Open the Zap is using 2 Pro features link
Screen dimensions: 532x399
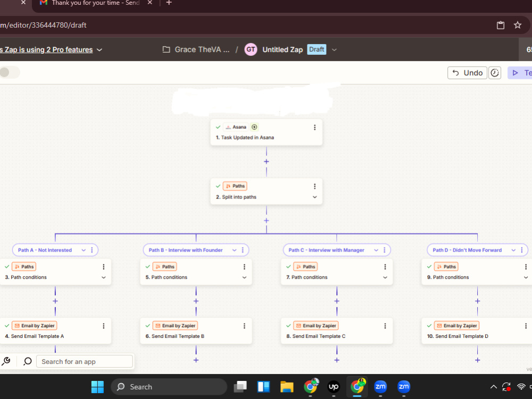(46, 50)
